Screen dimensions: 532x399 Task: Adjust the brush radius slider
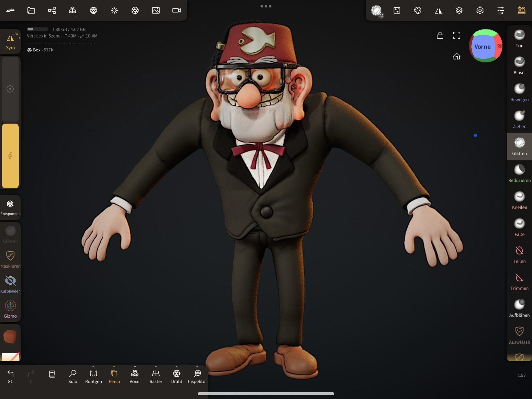pos(10,89)
